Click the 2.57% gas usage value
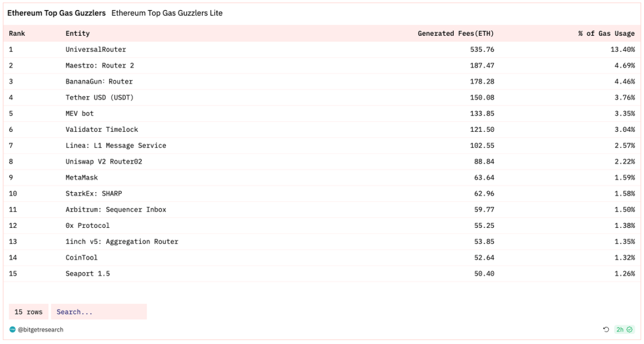644x344 pixels. point(624,145)
